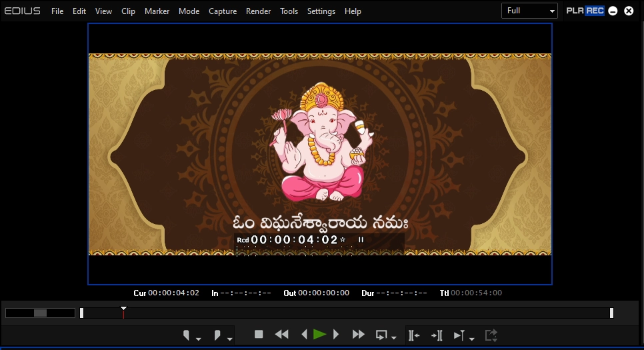
Task: Open the Set In point dropdown arrow
Action: [x=199, y=339]
